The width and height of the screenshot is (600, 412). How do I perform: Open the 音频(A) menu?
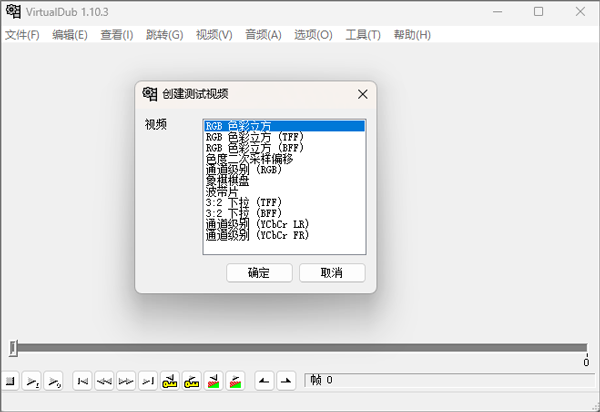tap(263, 35)
